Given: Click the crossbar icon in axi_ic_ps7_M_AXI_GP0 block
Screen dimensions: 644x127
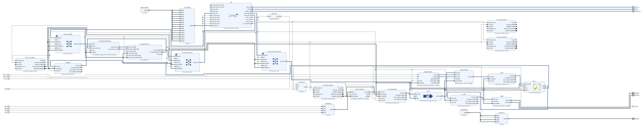Looking at the screenshot, I should click(x=275, y=61).
